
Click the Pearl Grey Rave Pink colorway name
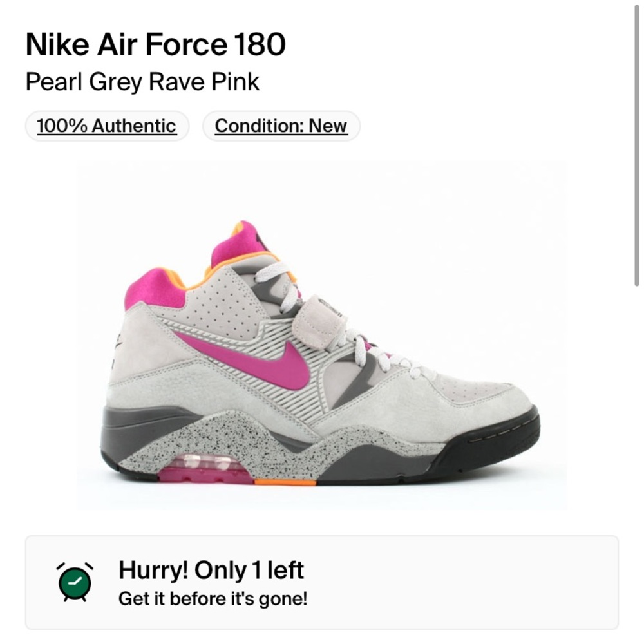[143, 81]
